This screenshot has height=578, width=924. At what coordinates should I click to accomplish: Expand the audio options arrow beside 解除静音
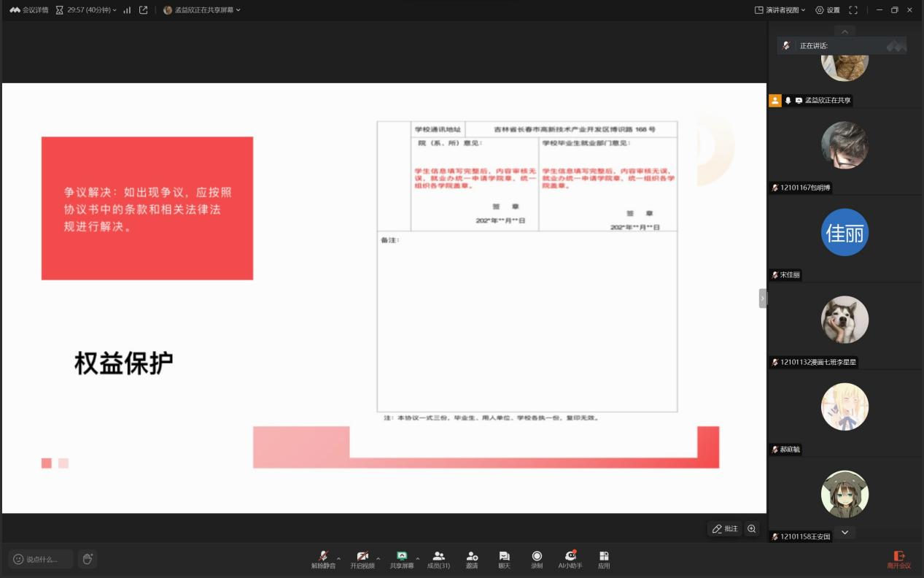pos(338,558)
